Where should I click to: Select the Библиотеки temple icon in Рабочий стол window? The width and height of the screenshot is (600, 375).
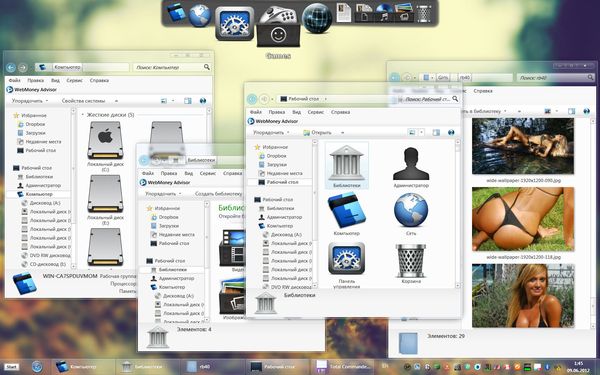[x=346, y=165]
